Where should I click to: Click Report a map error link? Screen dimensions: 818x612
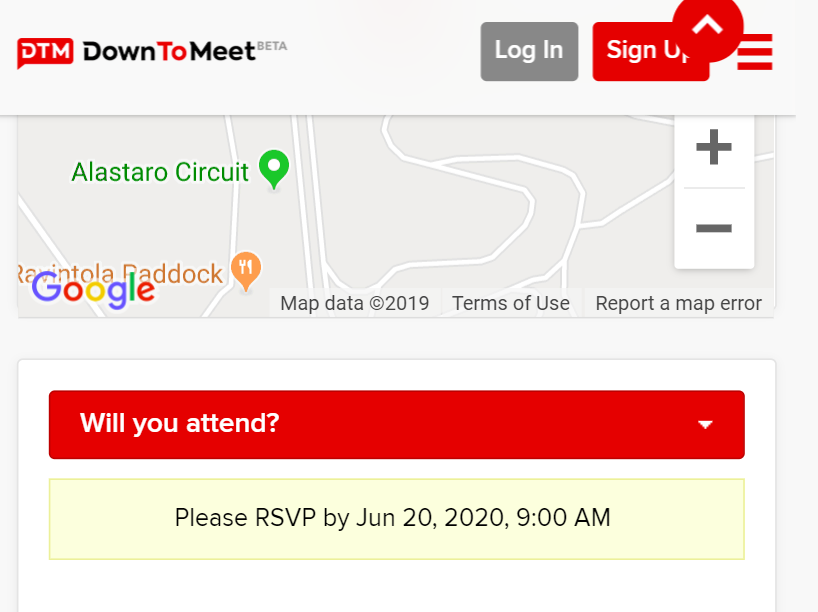[678, 303]
